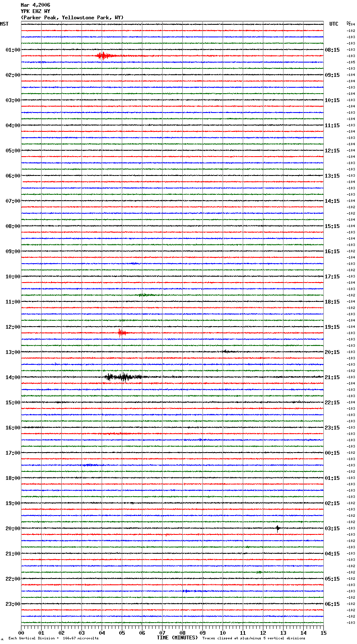Select the 22:00 MST time label

(x=13, y=579)
